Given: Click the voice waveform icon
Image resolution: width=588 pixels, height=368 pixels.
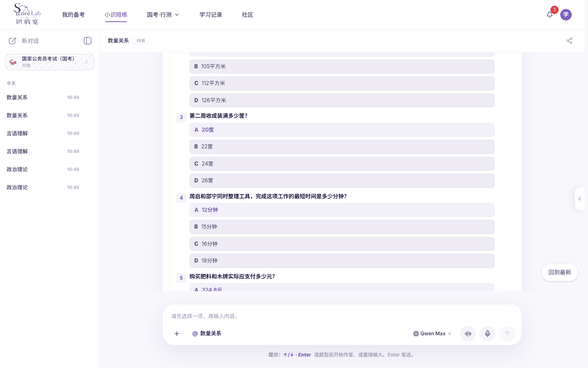Looking at the screenshot, I should pos(468,334).
